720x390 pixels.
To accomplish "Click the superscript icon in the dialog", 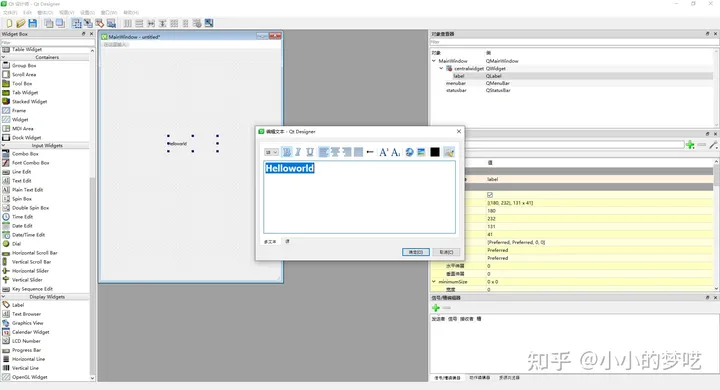I will pyautogui.click(x=383, y=152).
